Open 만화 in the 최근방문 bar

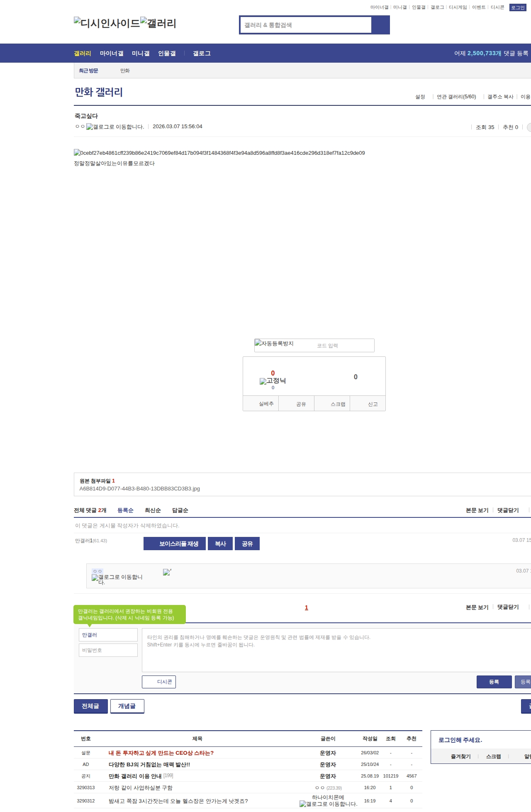point(125,71)
